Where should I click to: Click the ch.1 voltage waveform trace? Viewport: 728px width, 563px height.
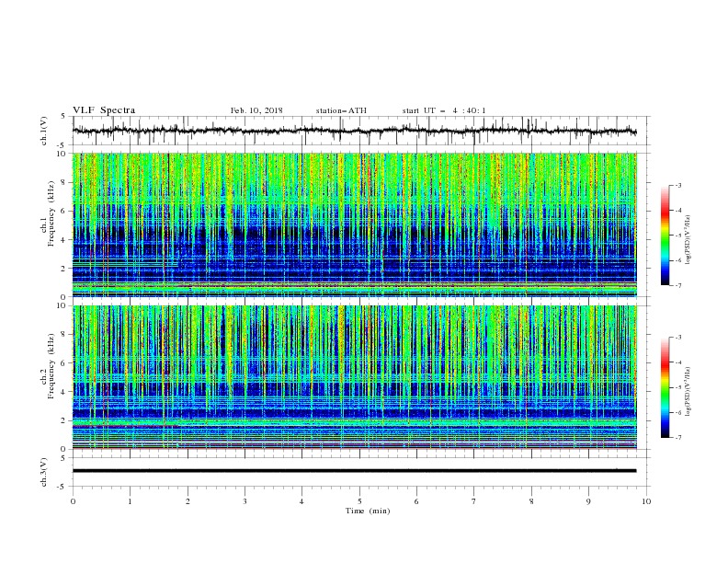(x=355, y=131)
